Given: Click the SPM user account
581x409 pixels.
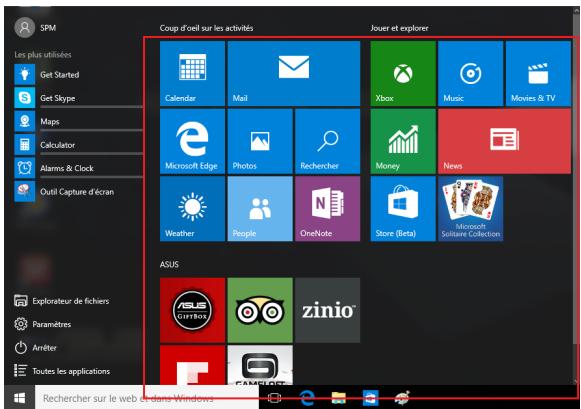Looking at the screenshot, I should [x=35, y=27].
